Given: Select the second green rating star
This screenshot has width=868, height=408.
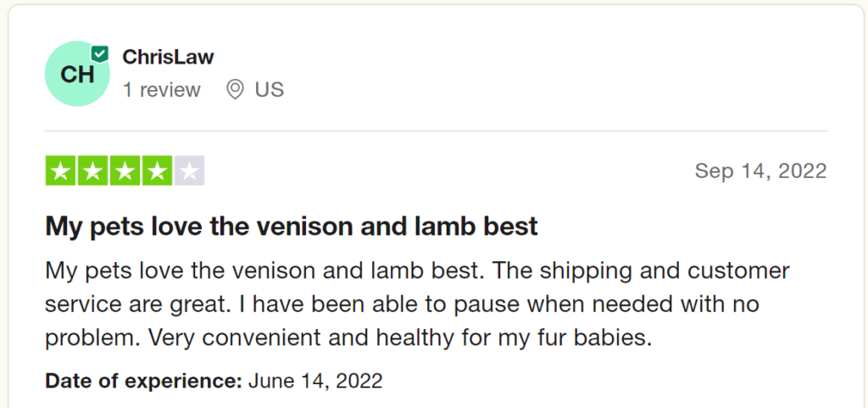Looking at the screenshot, I should (x=93, y=170).
